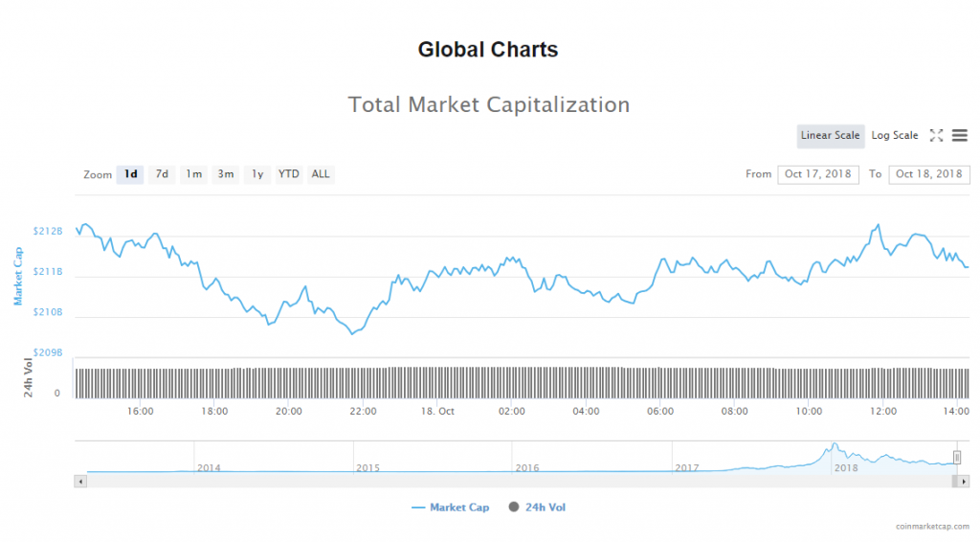Toggle the 24h Vol legend dot
The image size is (980, 542).
(514, 508)
